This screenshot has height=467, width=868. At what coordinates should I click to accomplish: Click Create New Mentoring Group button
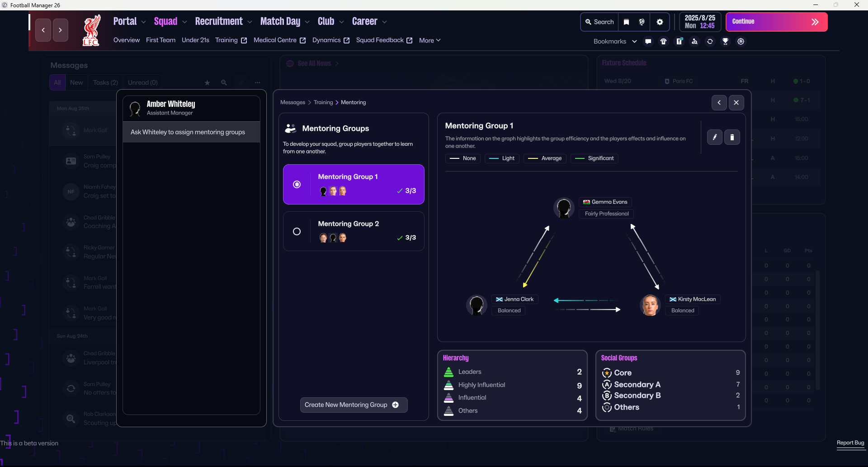tap(354, 405)
